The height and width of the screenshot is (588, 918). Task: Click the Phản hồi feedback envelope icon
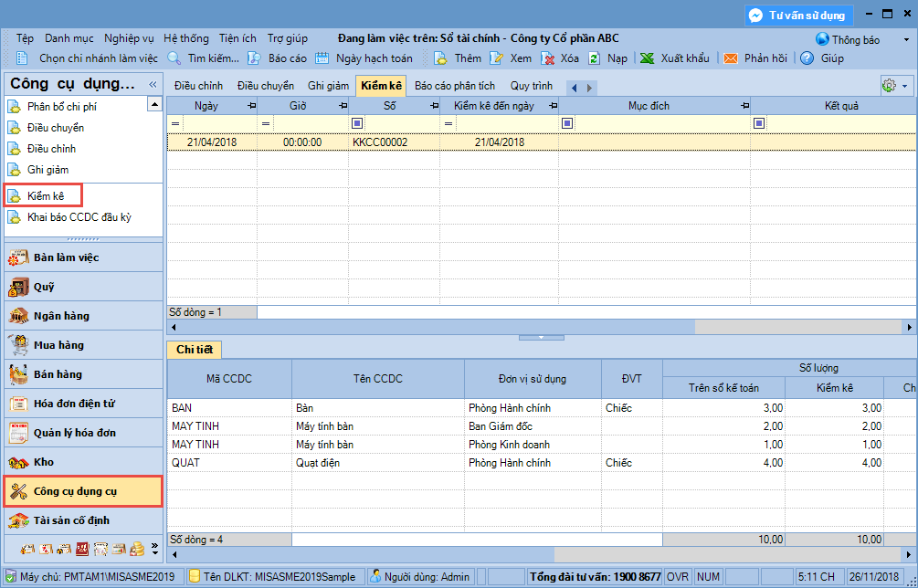731,58
